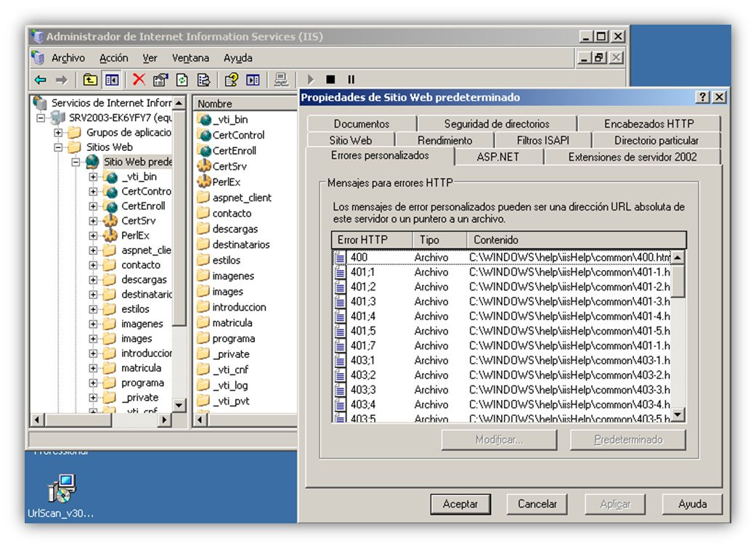The image size is (756, 548).
Task: Switch to Seguridad de directorios tab
Action: tap(497, 124)
